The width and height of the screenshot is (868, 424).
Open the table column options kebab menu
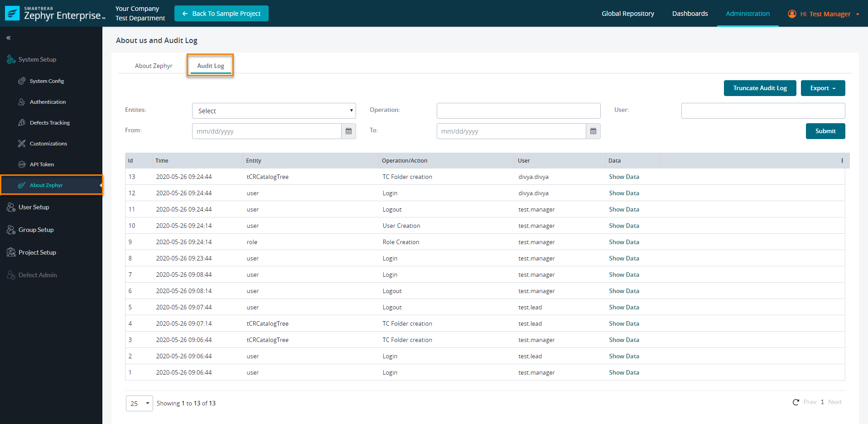tap(842, 161)
